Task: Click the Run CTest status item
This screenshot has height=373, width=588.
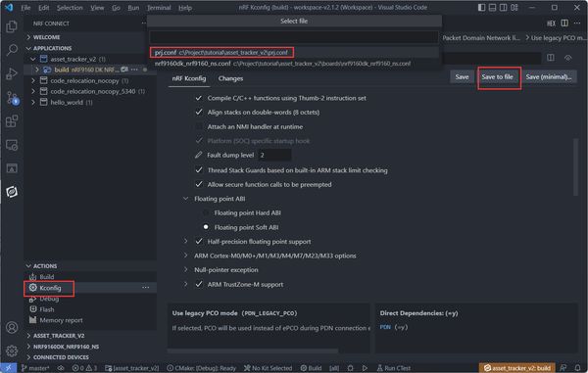Action: (x=393, y=368)
